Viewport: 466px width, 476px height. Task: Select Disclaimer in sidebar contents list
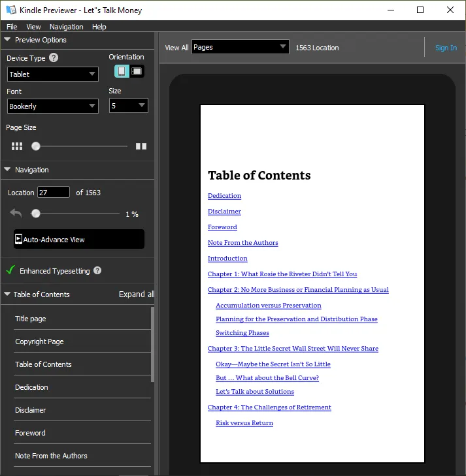point(82,410)
